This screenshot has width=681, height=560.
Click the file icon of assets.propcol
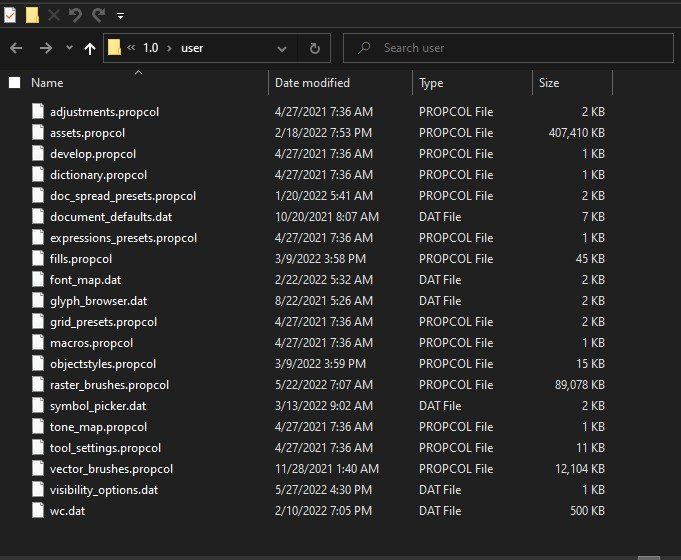pyautogui.click(x=38, y=132)
